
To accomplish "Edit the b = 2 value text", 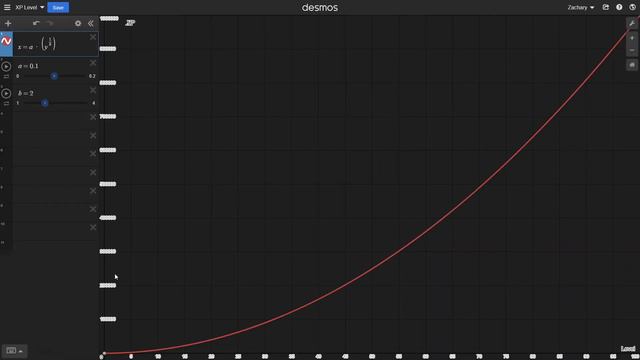I will pos(26,93).
